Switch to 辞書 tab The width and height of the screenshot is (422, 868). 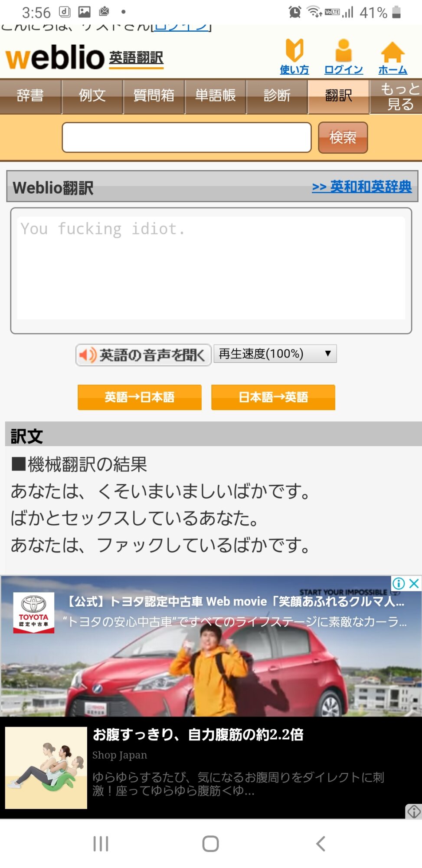pyautogui.click(x=30, y=96)
